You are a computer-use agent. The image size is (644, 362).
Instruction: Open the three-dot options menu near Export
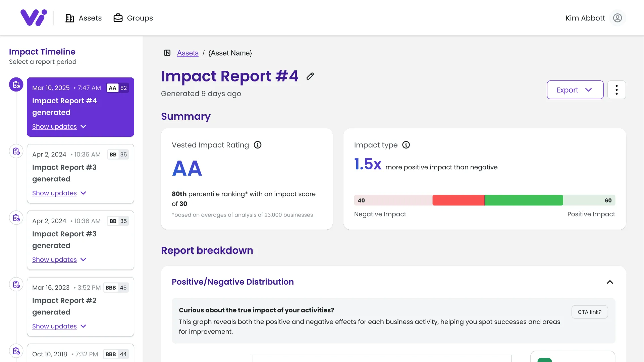point(616,89)
